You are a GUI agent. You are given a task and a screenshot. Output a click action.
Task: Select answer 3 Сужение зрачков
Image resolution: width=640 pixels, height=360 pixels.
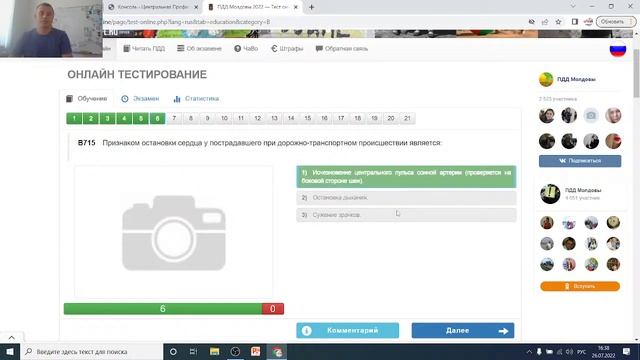(x=406, y=215)
